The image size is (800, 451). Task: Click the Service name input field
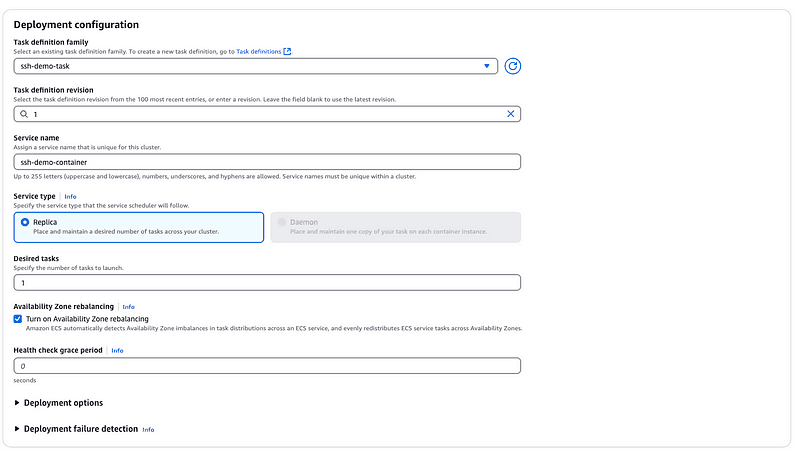click(267, 162)
